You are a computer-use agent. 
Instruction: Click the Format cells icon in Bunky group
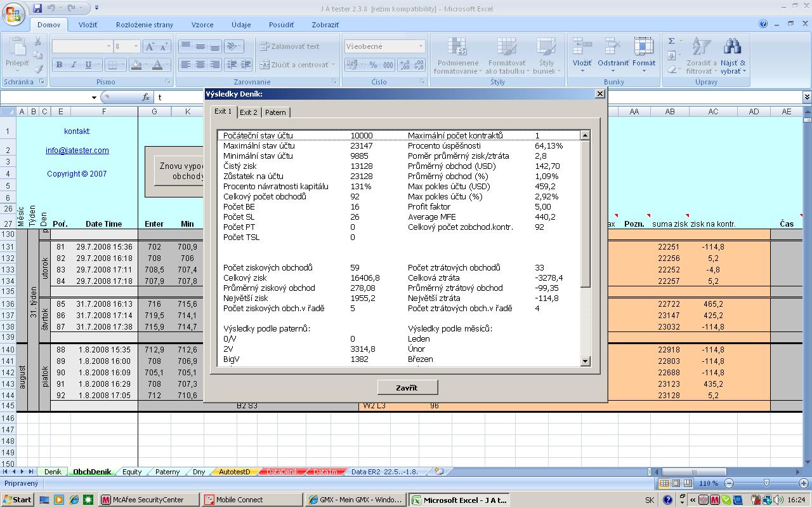coord(643,48)
